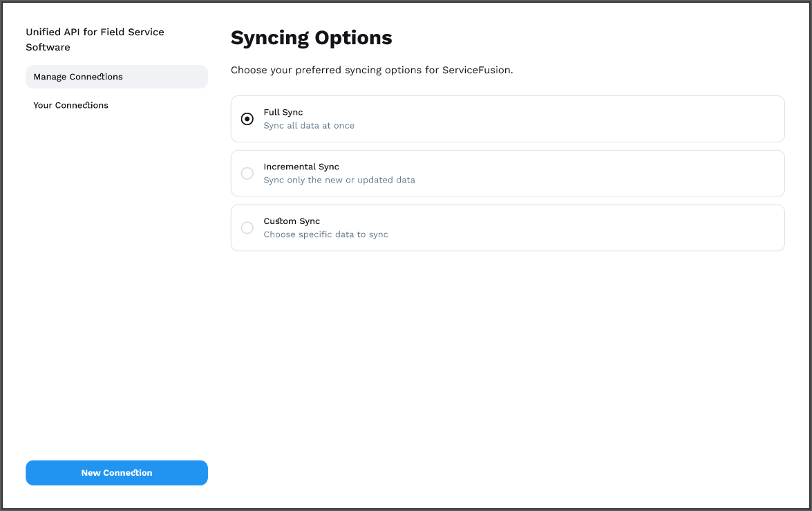Screen dimensions: 812x511
Task: Click the Sync all data at once description
Action: tap(309, 125)
